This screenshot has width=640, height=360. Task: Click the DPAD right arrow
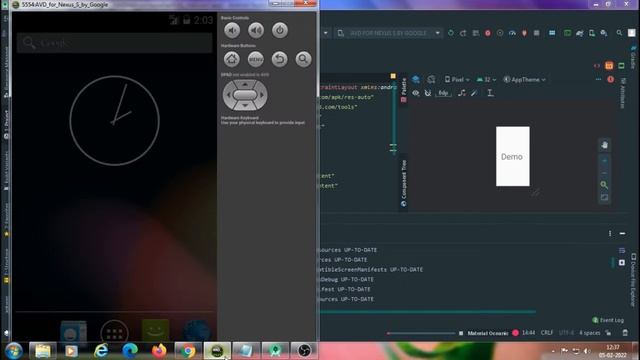point(262,95)
